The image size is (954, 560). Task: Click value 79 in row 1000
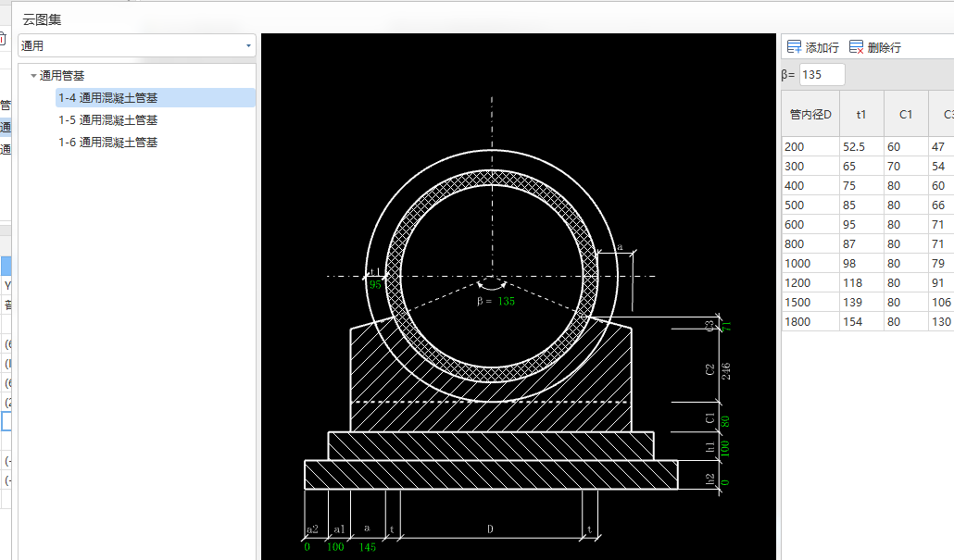click(941, 263)
